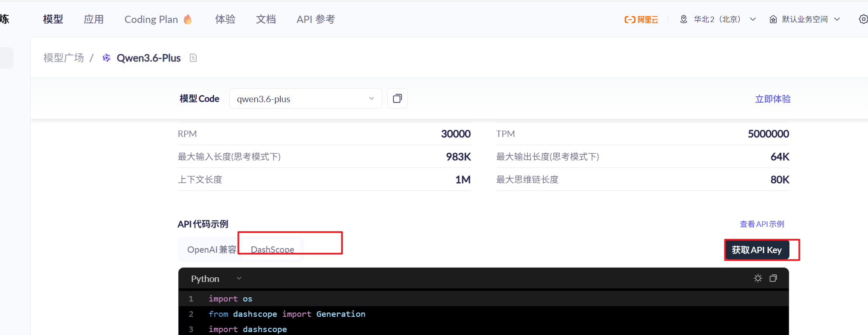Click the document icon beside Qwen3.6-Plus
Viewport: 868px width, 335px height.
pyautogui.click(x=193, y=58)
